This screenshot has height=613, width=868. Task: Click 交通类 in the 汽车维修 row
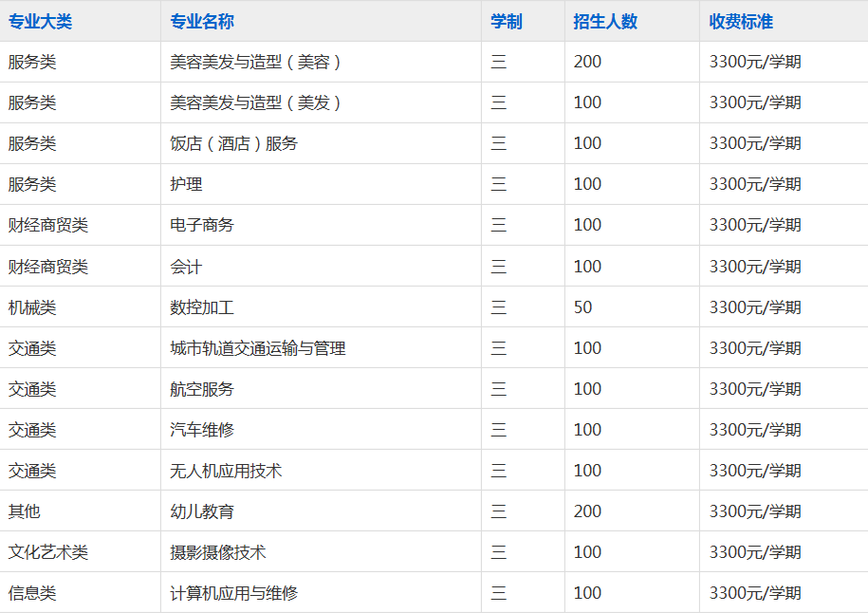tap(32, 430)
